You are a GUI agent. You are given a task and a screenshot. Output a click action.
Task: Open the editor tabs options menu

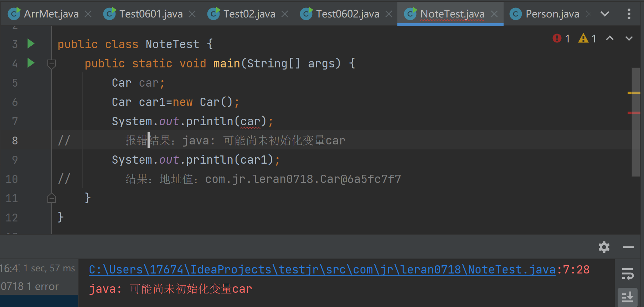point(629,14)
